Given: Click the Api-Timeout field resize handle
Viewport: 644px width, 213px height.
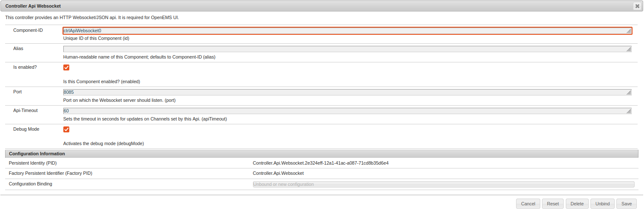Looking at the screenshot, I should click(x=629, y=112).
